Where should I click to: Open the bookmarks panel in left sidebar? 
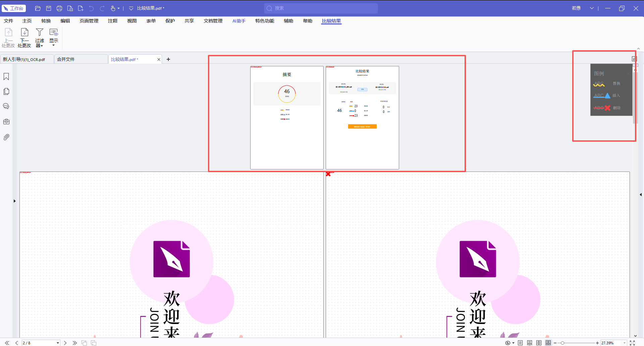[x=6, y=77]
